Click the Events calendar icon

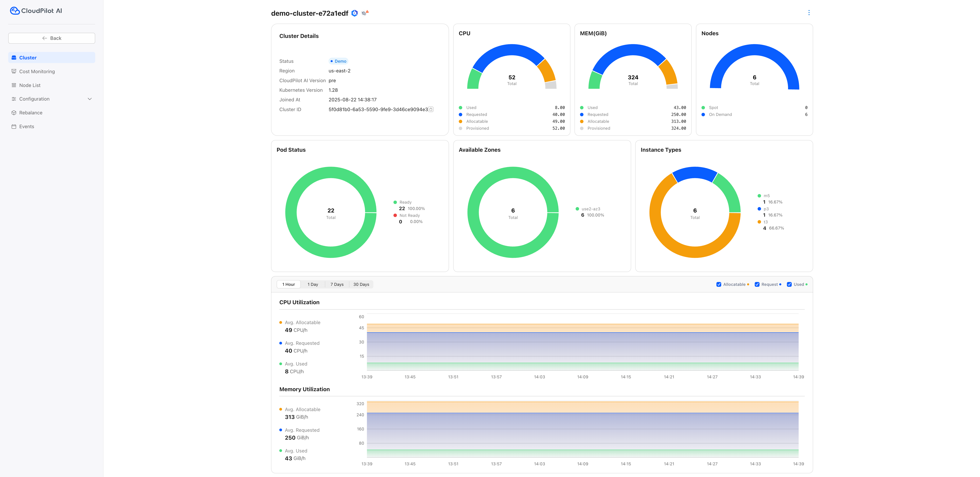click(x=14, y=127)
